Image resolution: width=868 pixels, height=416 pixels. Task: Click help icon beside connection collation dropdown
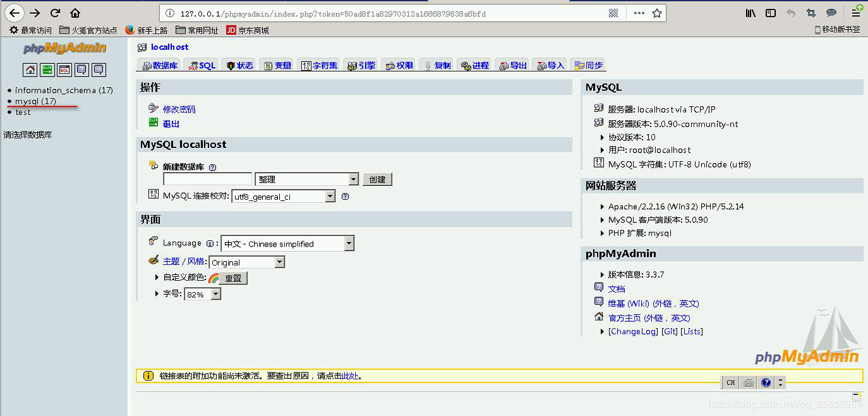click(x=345, y=197)
